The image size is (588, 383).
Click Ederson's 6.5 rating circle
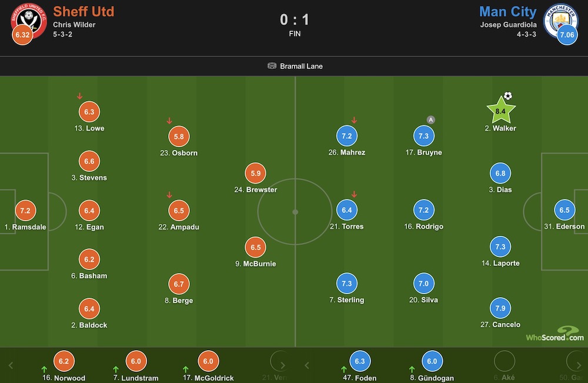coord(564,210)
